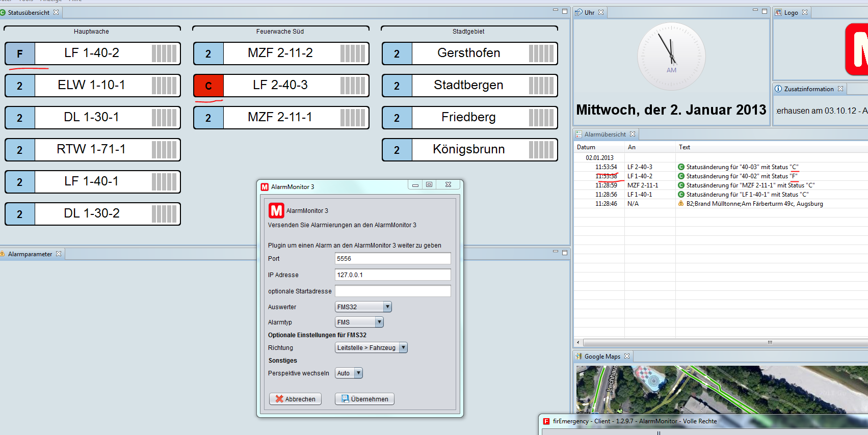868x435 pixels.
Task: Click the status 2 box of MZF 2-11-2
Action: pos(208,53)
